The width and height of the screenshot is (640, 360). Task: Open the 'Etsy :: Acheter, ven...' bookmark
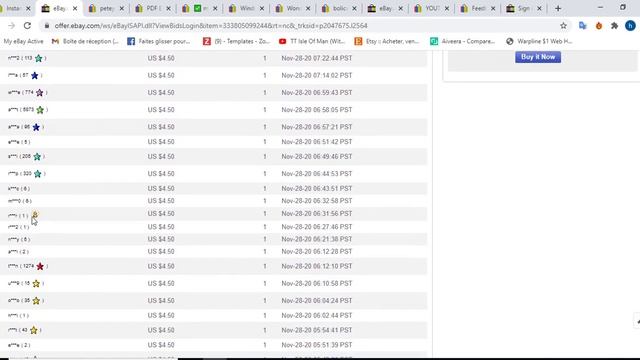coord(387,41)
